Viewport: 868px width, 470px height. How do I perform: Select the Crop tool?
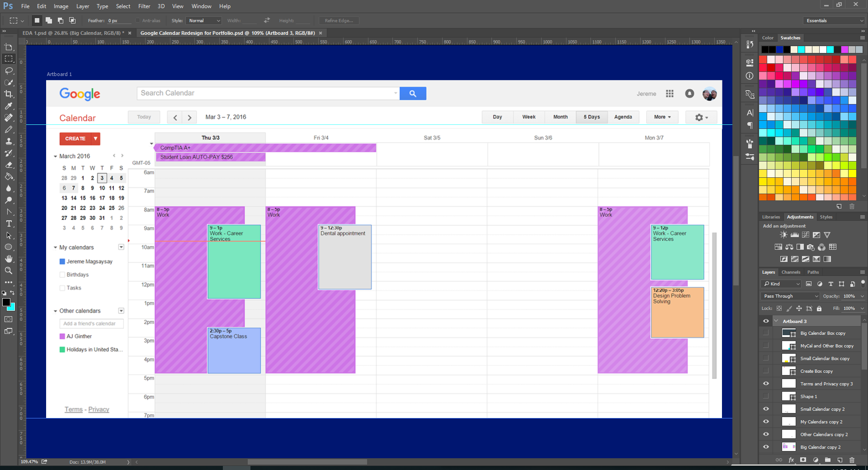click(9, 94)
